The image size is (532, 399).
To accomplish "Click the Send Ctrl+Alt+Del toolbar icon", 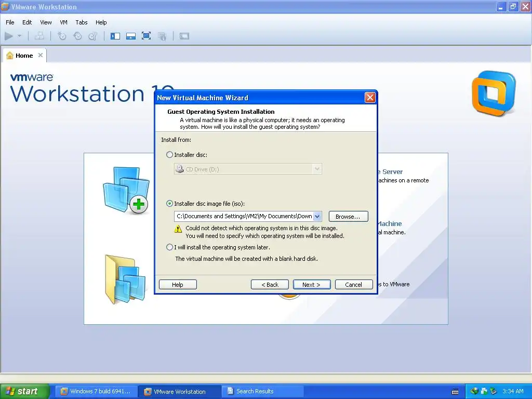I will click(x=39, y=36).
